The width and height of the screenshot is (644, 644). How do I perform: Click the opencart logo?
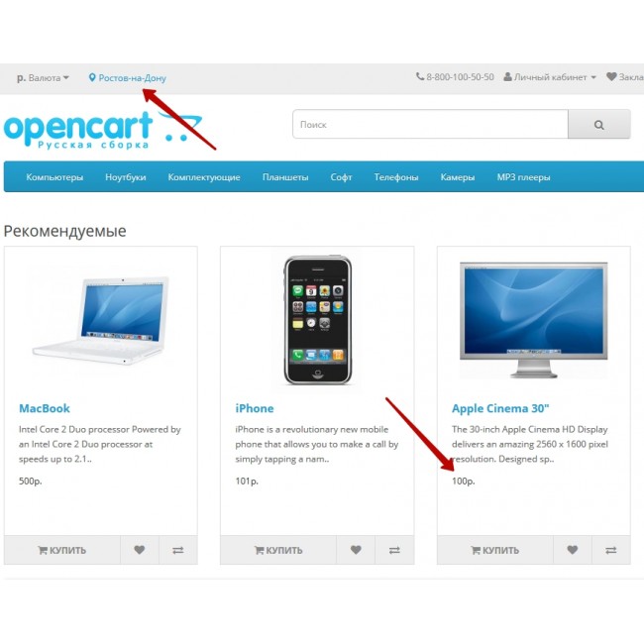point(103,129)
